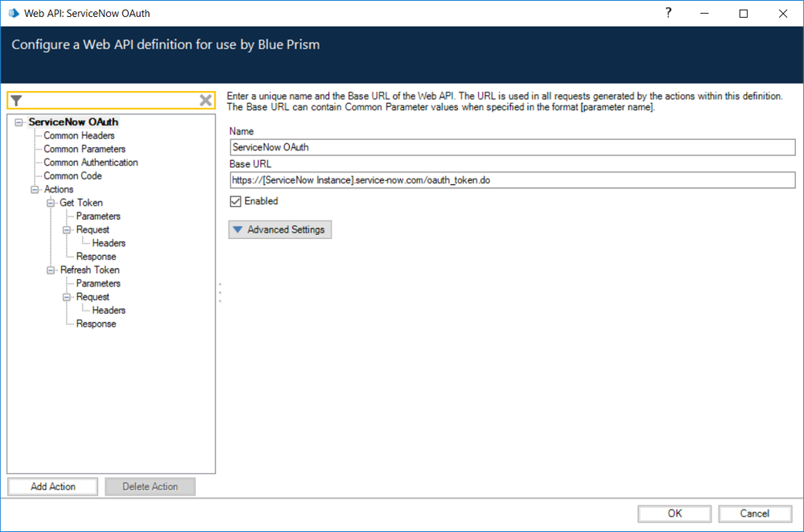Expand Advanced Settings section

[279, 229]
